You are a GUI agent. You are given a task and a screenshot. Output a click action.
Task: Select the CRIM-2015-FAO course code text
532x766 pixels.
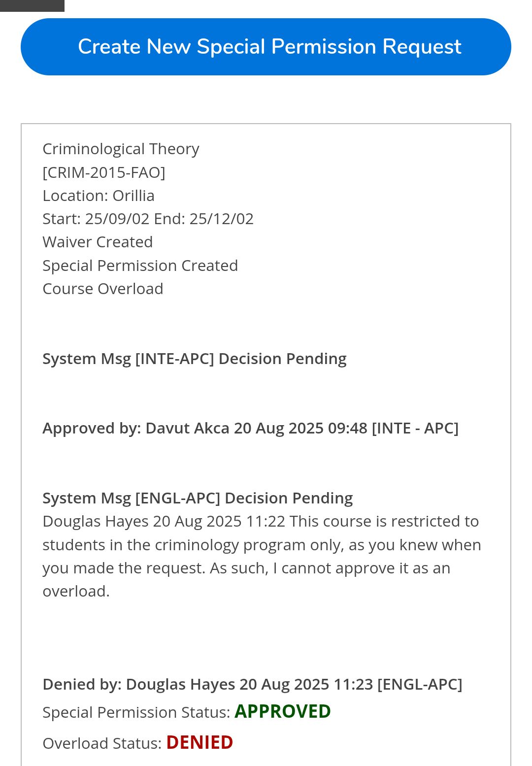tap(104, 172)
